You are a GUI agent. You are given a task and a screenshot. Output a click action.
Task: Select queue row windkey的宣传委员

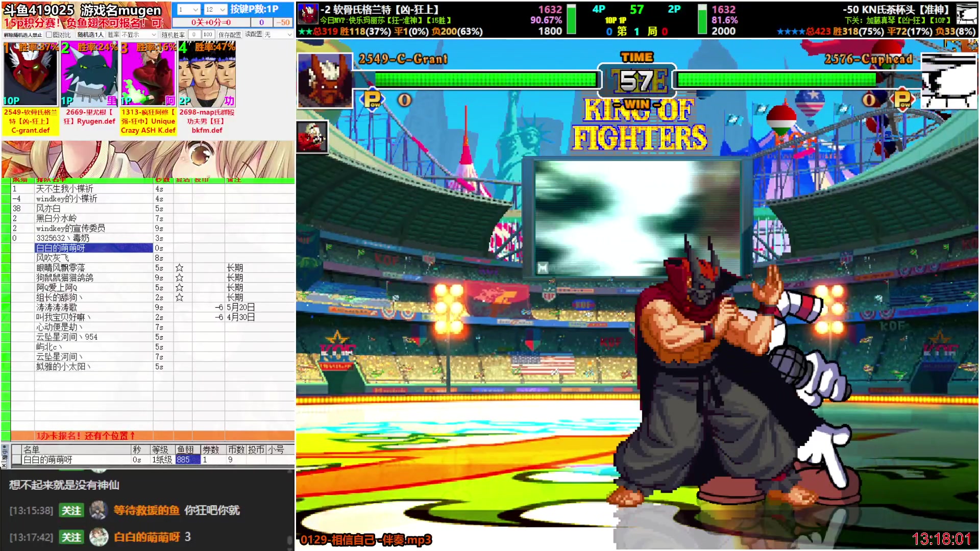coord(153,228)
